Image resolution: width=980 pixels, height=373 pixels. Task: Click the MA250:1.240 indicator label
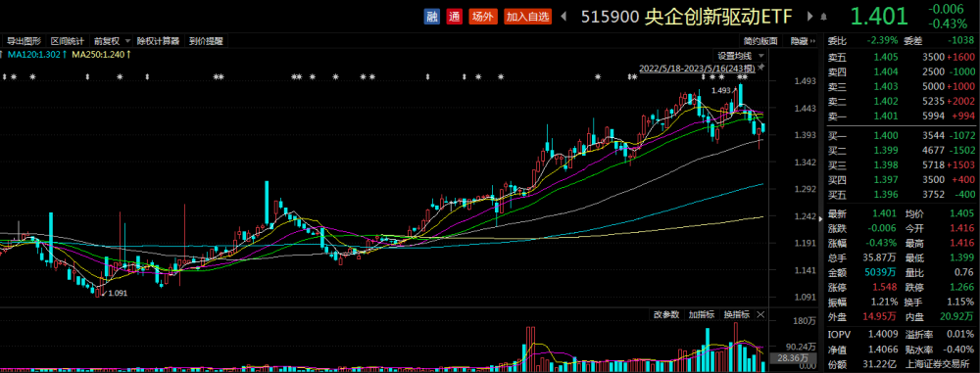click(101, 55)
